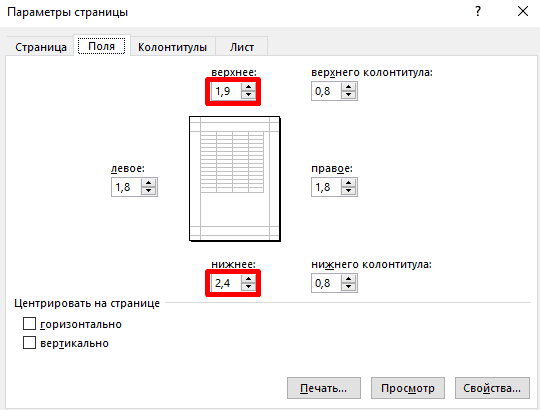Screen dimensions: 540x410
Task: Open the Лист tab
Action: (x=242, y=47)
